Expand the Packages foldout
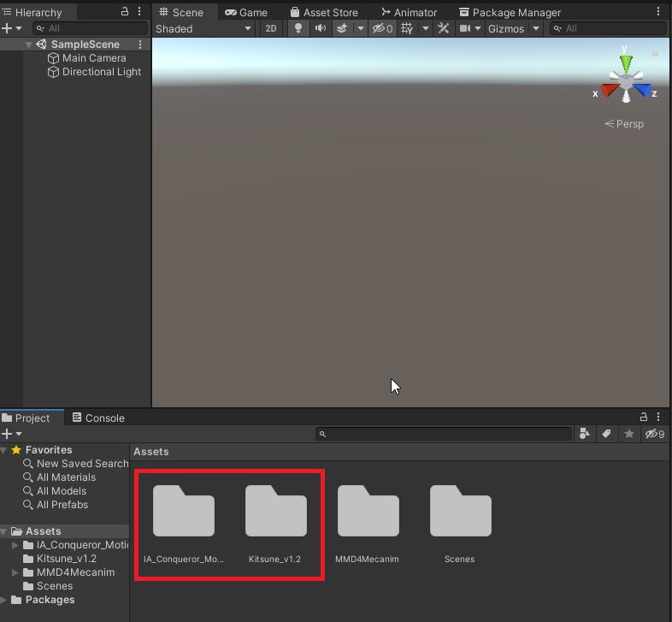This screenshot has height=622, width=672. click(3, 600)
